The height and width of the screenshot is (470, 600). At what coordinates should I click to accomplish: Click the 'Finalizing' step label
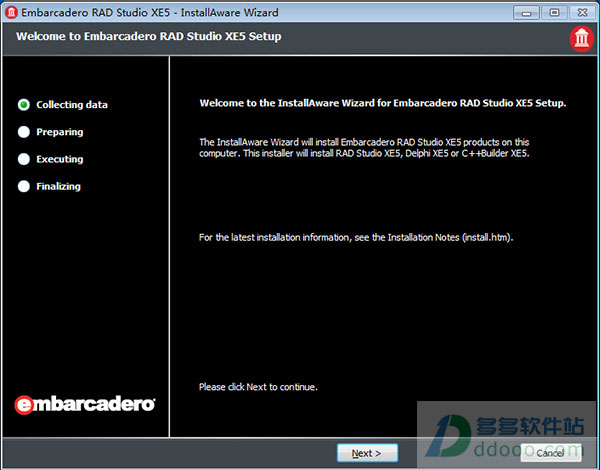tap(59, 186)
